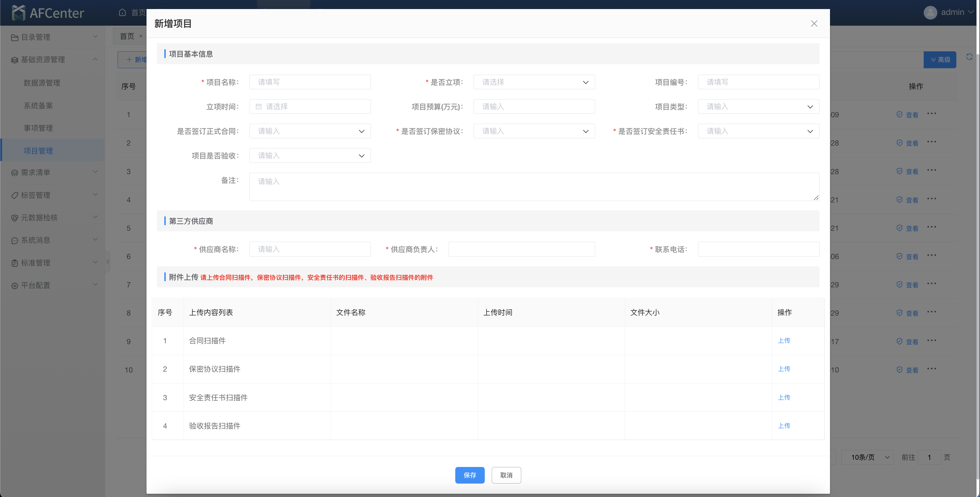Viewport: 980px width, 497px height.
Task: Click the folder icon of 目录管理
Action: coord(15,37)
